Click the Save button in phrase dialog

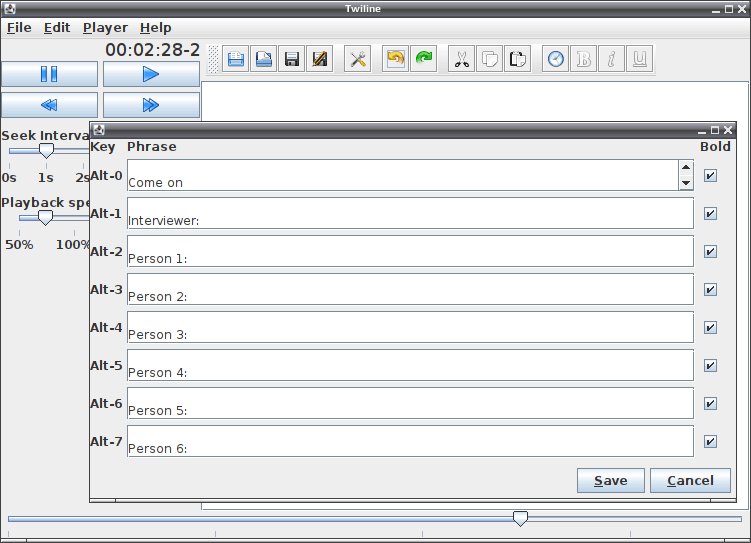click(x=611, y=480)
